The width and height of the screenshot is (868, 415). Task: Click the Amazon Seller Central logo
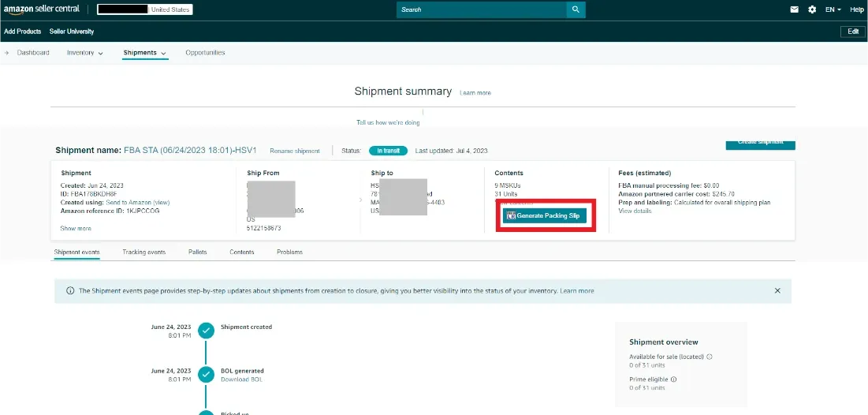(x=42, y=9)
